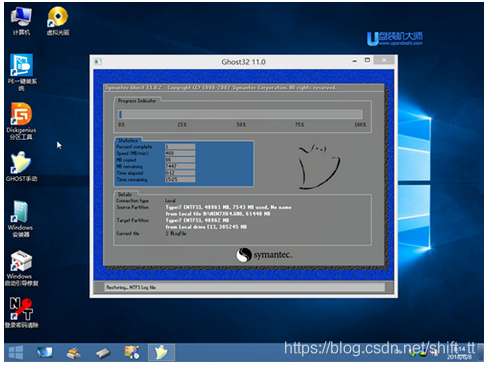Open the monitor icon on the taskbar
Viewport: 486px width, 367px height.
coord(44,352)
